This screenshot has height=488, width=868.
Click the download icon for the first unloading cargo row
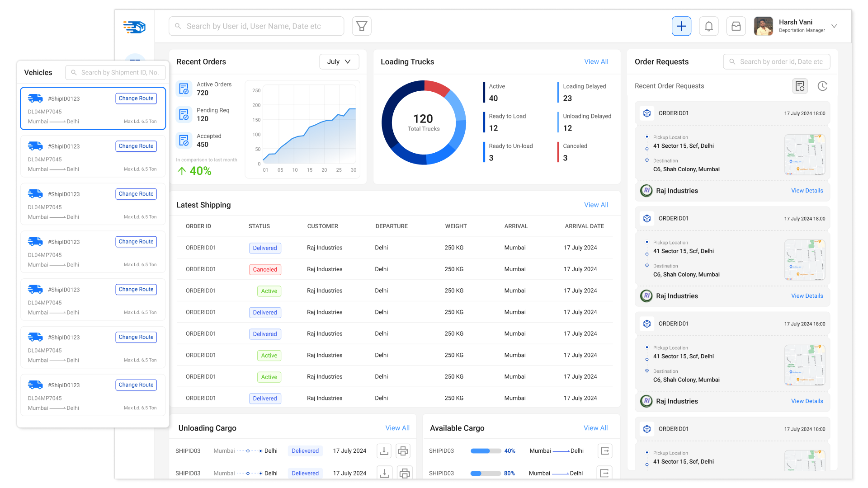point(384,451)
